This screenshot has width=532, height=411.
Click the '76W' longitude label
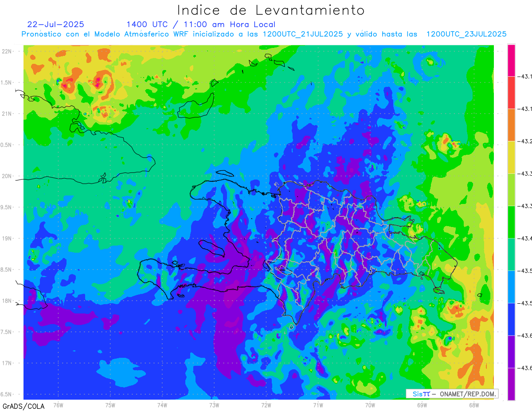[x=58, y=405]
